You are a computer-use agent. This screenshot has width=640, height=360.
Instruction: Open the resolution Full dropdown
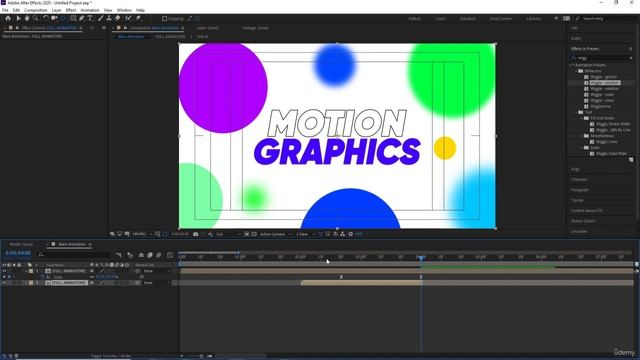[x=228, y=234]
